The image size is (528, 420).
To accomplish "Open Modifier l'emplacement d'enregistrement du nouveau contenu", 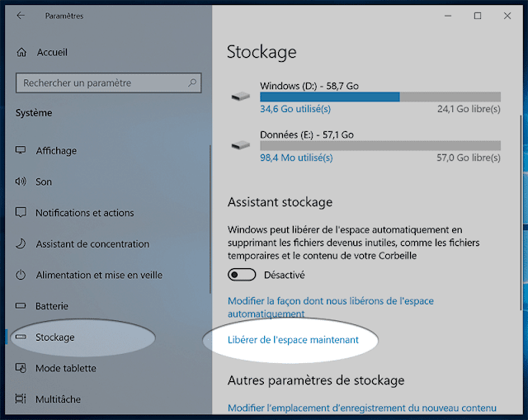I will [362, 408].
